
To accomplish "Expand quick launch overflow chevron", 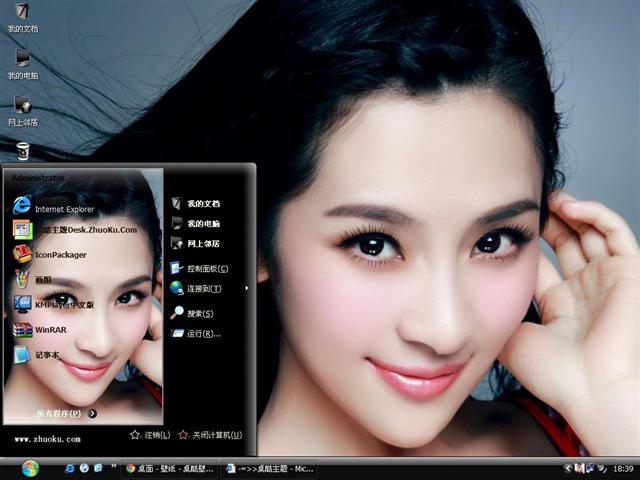I will click(113, 466).
